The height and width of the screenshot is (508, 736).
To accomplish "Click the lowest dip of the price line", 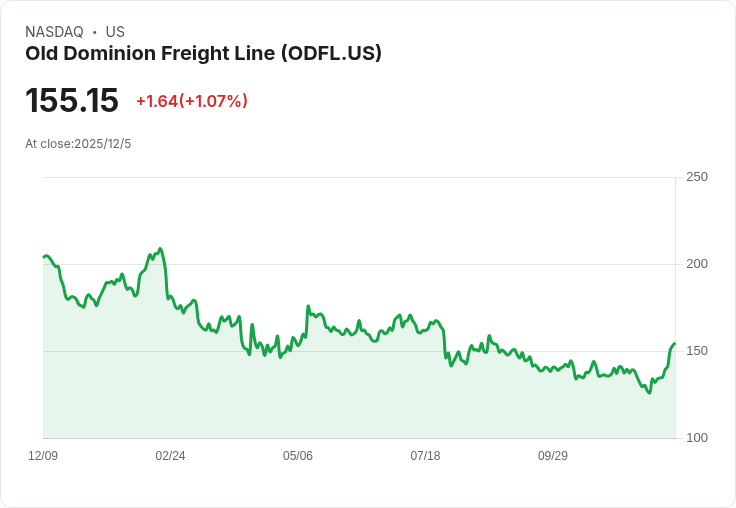I will [649, 393].
